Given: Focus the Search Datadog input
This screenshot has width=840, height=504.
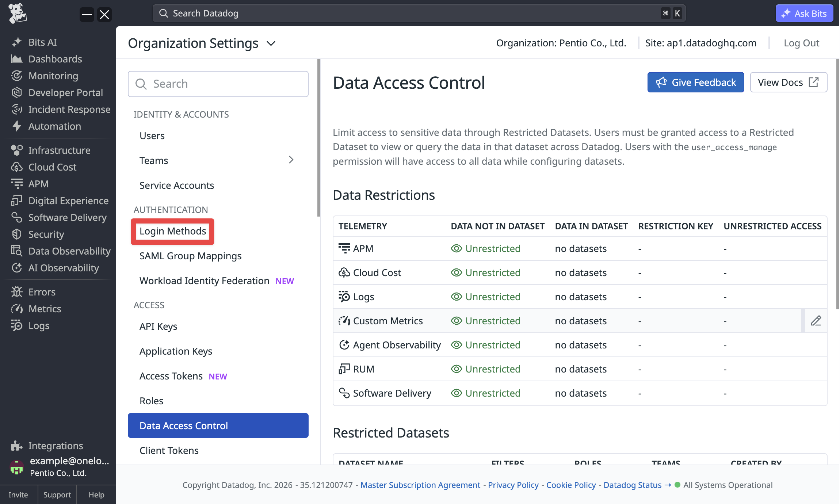Looking at the screenshot, I should (419, 14).
